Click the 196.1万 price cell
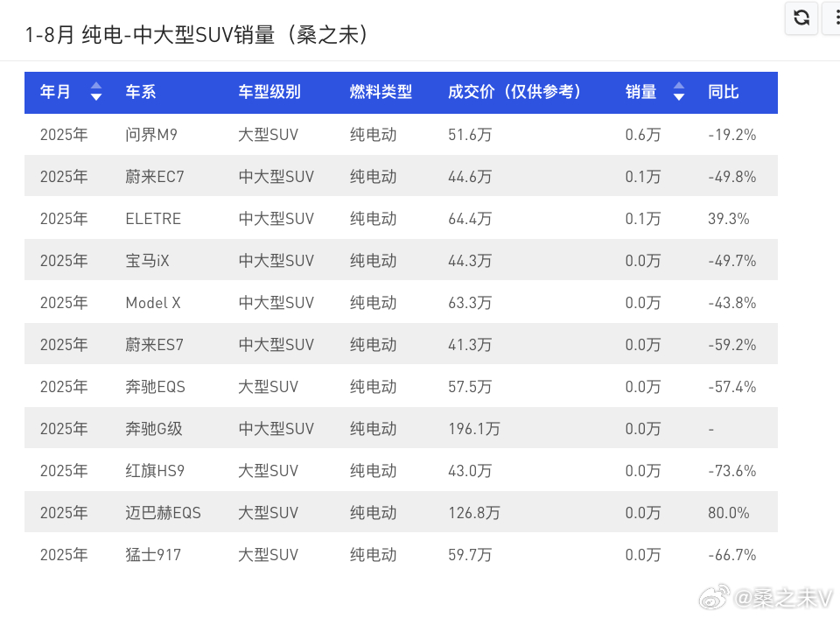The image size is (840, 618). coord(474,429)
